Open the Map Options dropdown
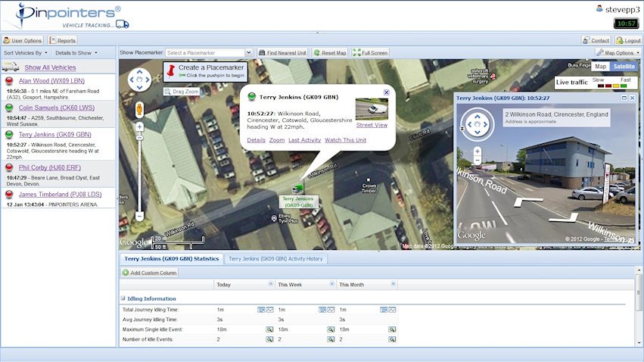The height and width of the screenshot is (362, 644). coord(618,52)
